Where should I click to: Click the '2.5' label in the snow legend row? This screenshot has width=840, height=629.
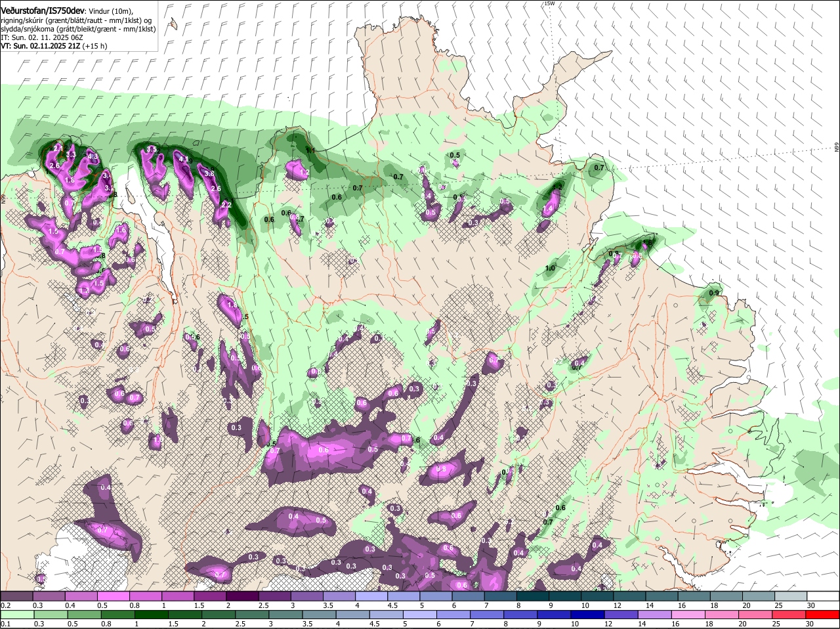[x=263, y=605]
